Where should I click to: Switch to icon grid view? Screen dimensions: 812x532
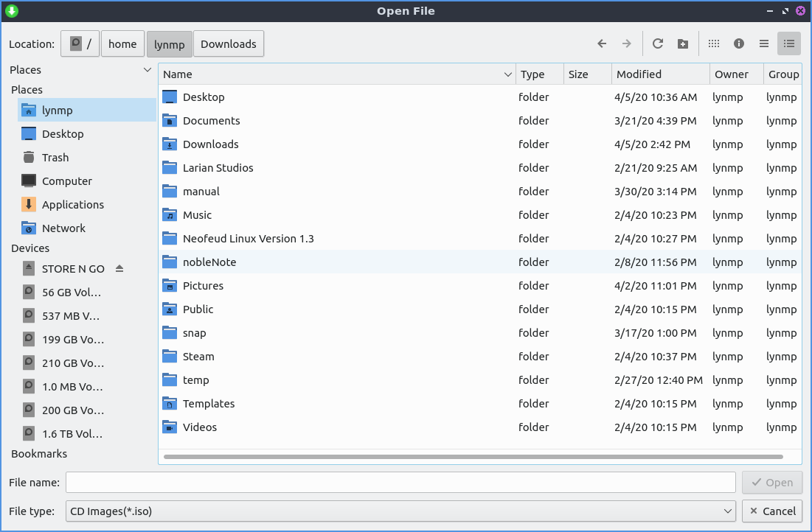tap(714, 44)
